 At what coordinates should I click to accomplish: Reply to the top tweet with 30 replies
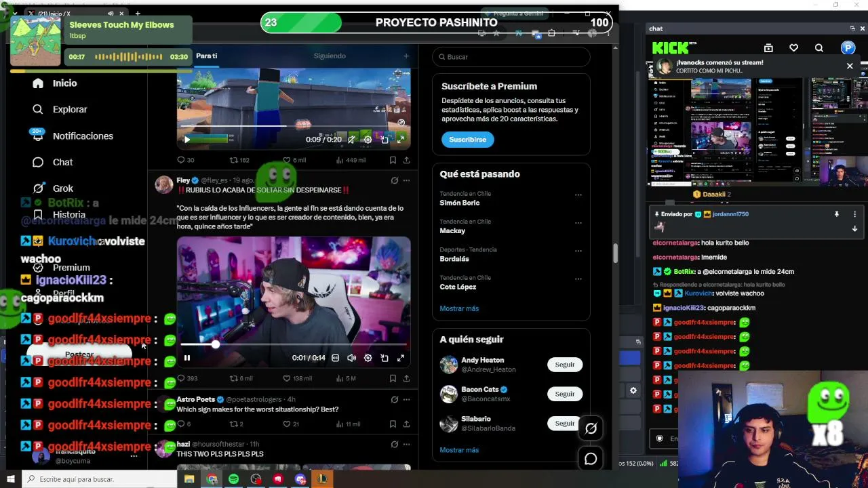tap(185, 160)
